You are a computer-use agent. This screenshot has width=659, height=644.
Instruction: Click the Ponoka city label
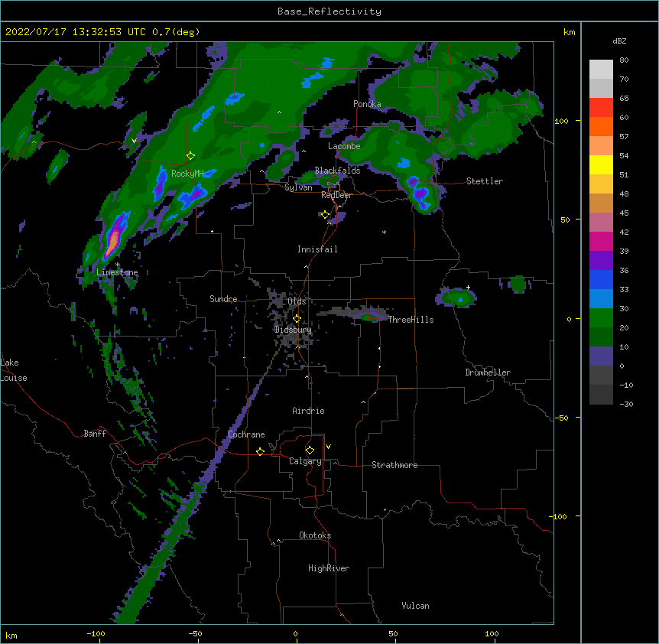click(x=367, y=104)
